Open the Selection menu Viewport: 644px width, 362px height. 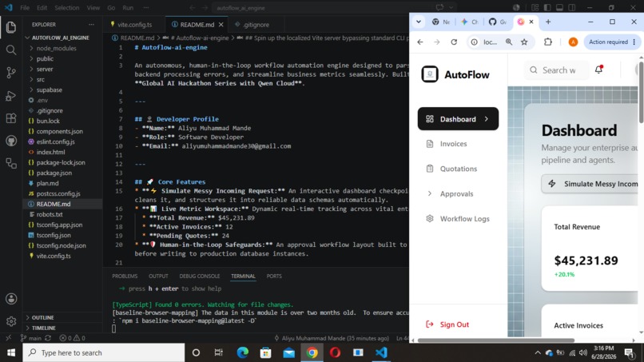[x=66, y=8]
